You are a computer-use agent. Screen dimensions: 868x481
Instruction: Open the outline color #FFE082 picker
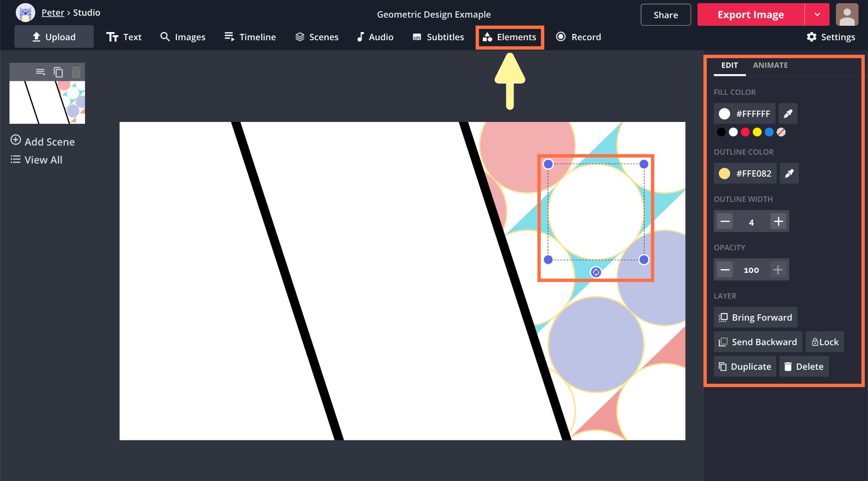point(745,173)
